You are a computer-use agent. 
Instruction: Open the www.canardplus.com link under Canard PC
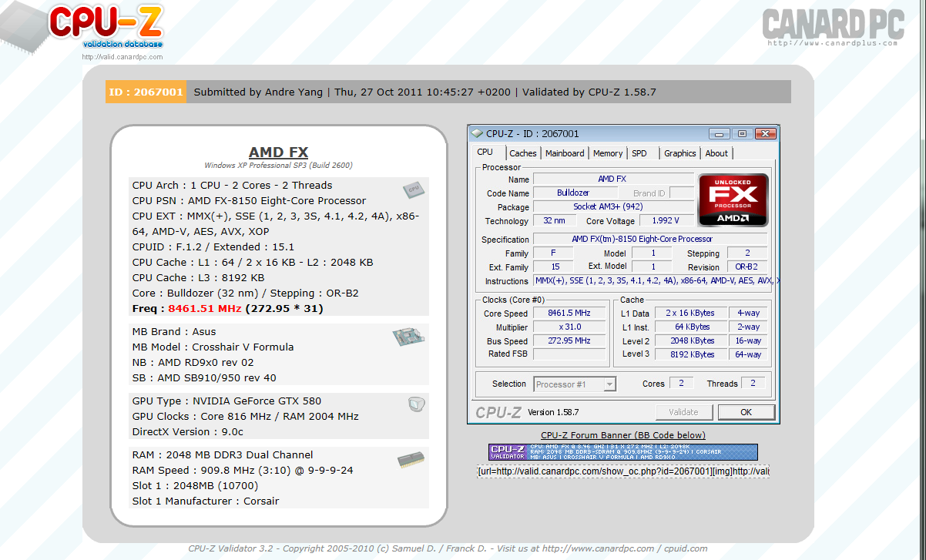833,43
